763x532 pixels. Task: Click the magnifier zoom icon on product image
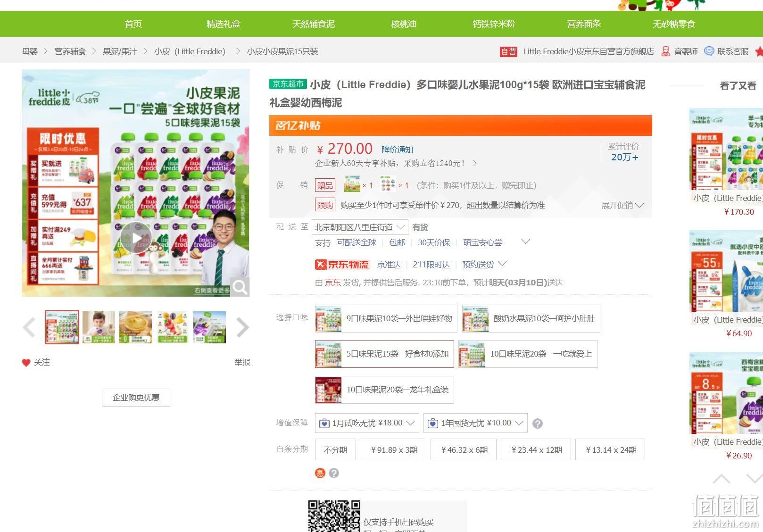240,287
